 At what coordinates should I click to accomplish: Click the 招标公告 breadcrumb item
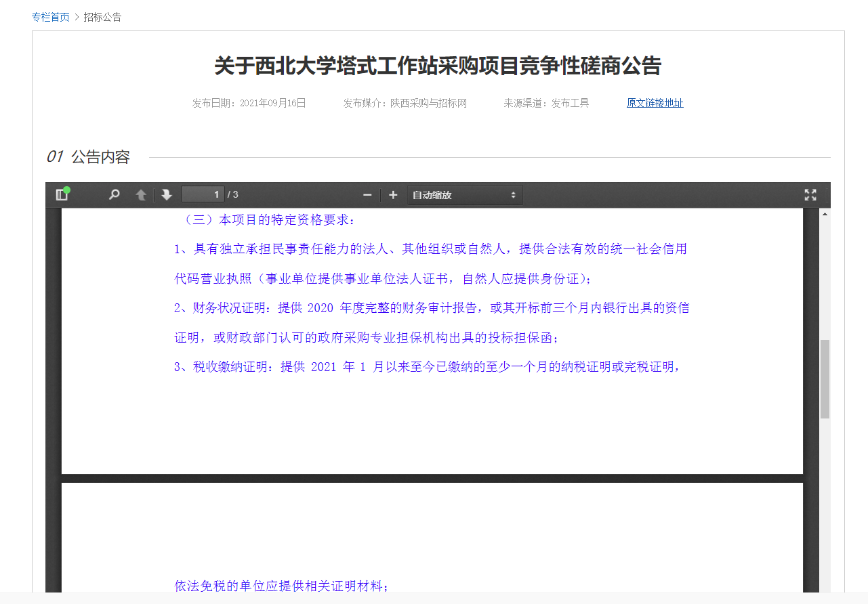tap(102, 17)
